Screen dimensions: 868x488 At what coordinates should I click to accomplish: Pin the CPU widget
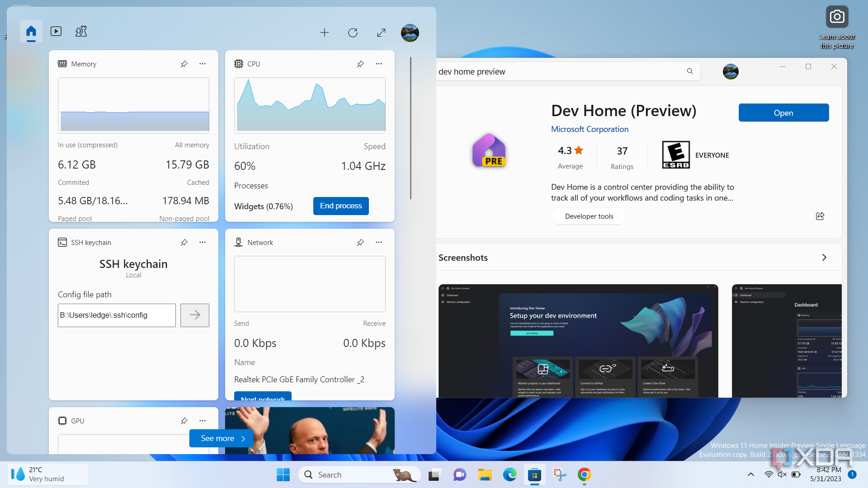360,64
